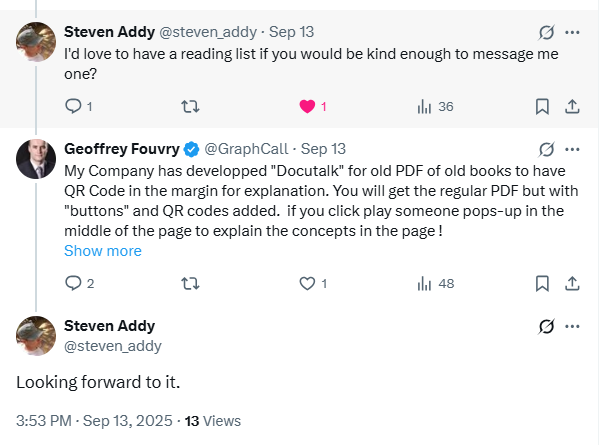The width and height of the screenshot is (607, 445).
Task: Click Geoffrey Fouvry's profile picture
Action: (x=35, y=156)
